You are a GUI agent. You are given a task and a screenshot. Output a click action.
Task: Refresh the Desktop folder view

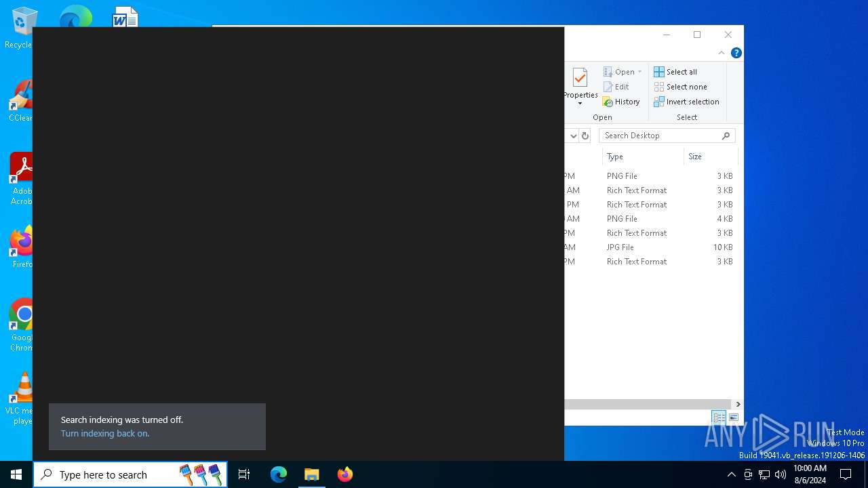point(585,136)
